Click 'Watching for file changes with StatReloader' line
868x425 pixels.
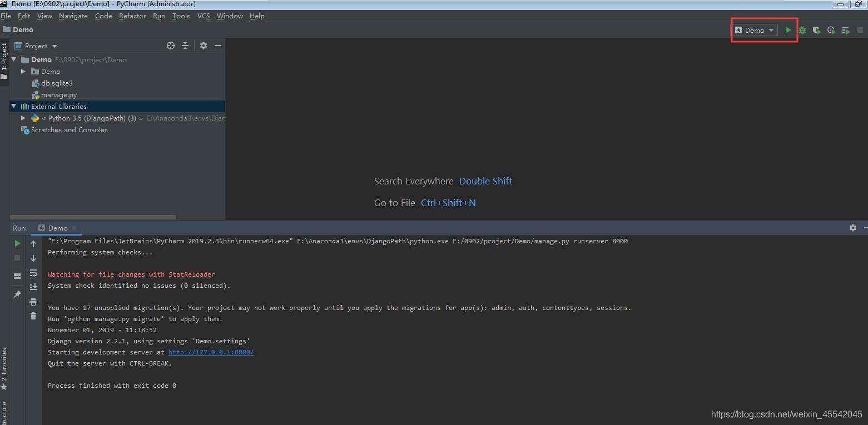[131, 274]
